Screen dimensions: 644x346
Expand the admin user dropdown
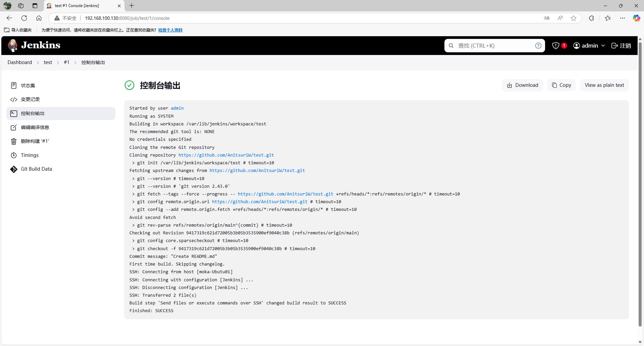click(589, 46)
